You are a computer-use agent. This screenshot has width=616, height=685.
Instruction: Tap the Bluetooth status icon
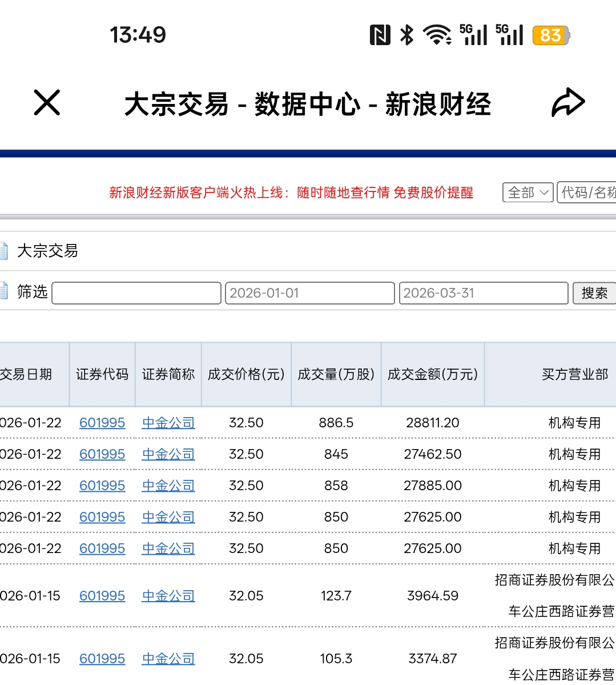point(406,35)
